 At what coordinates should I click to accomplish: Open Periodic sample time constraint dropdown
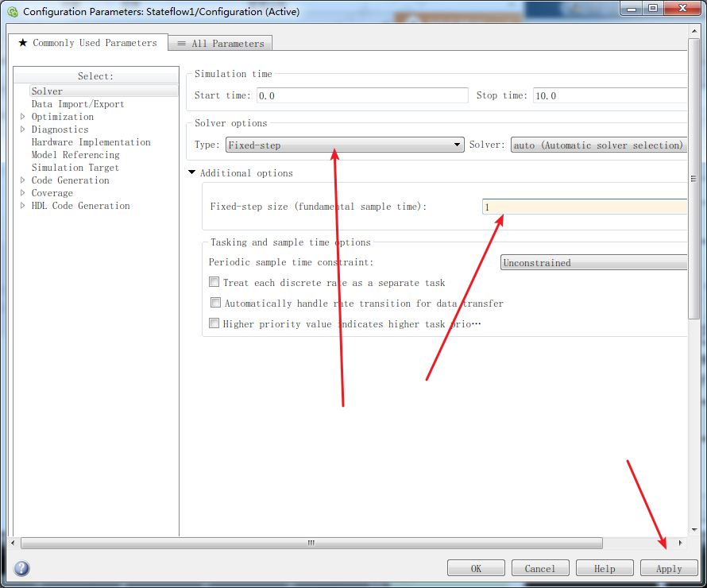[594, 262]
